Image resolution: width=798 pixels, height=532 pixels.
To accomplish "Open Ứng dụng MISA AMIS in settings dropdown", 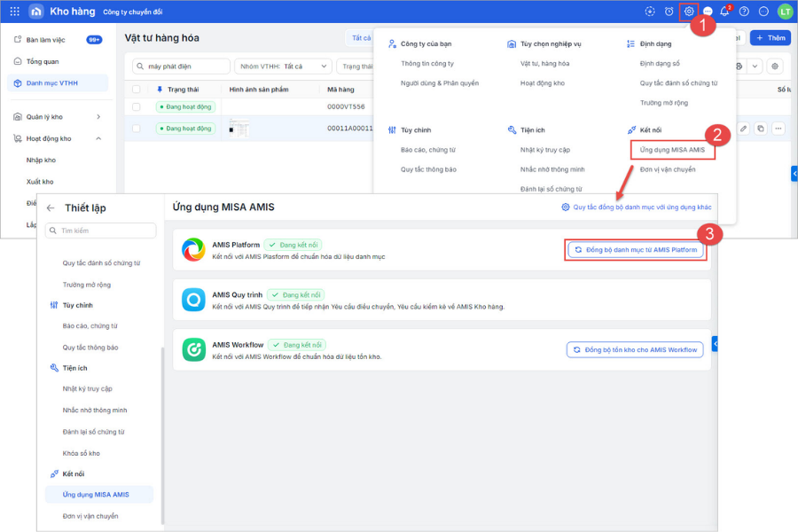I will [672, 150].
